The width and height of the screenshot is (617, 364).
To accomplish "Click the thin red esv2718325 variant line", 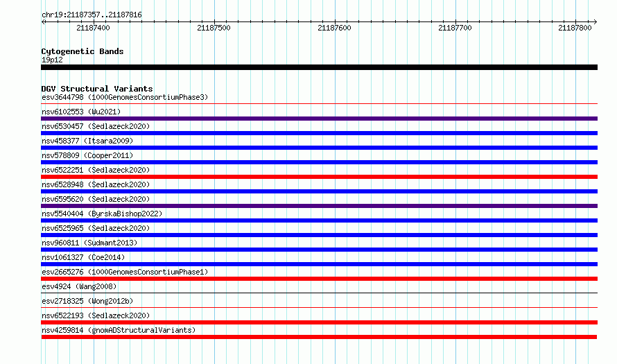I will pos(319,308).
